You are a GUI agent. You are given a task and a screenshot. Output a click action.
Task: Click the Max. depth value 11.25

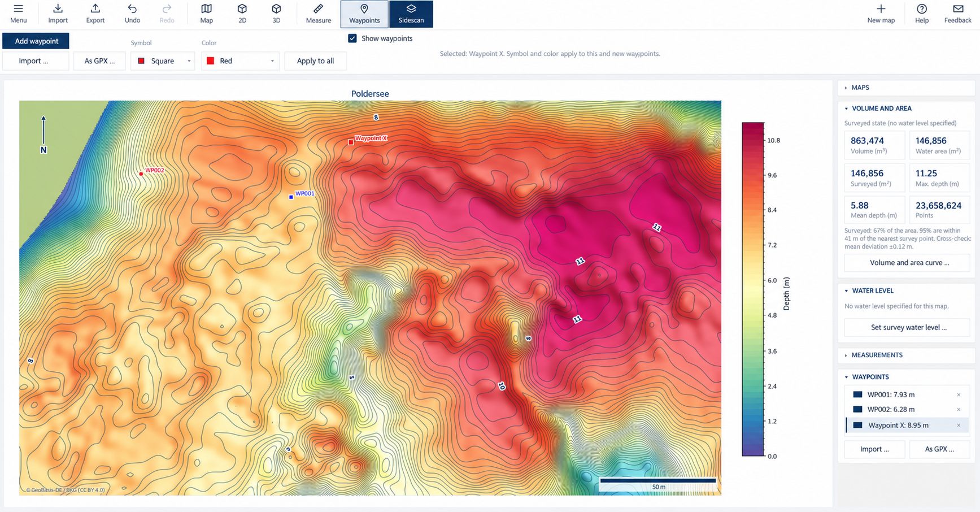(926, 173)
